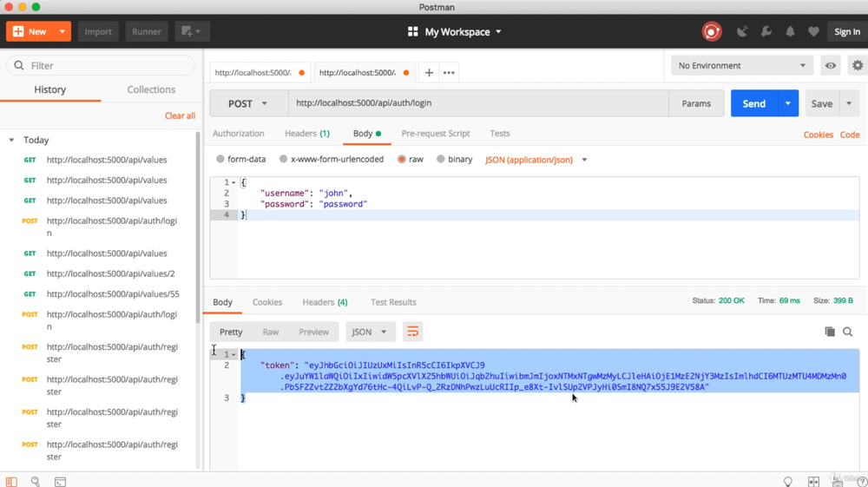Open notifications bell icon
Viewport: 868px width, 487px height.
790,32
